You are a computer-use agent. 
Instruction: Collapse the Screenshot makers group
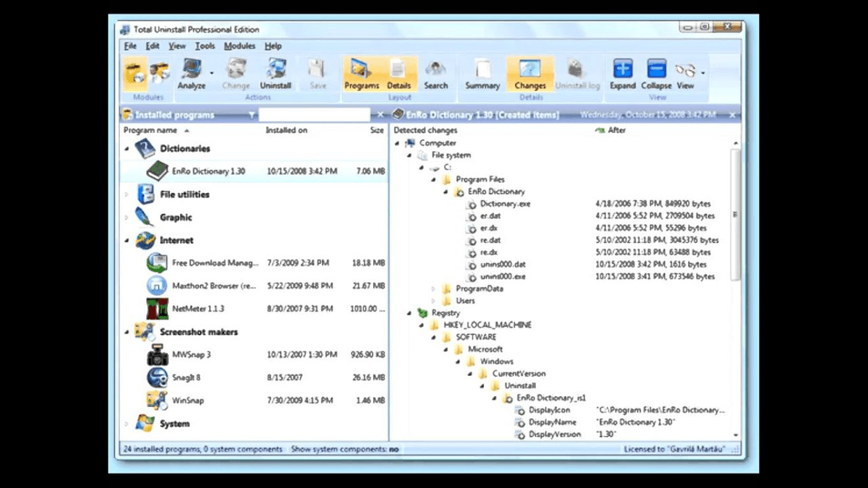(x=127, y=333)
